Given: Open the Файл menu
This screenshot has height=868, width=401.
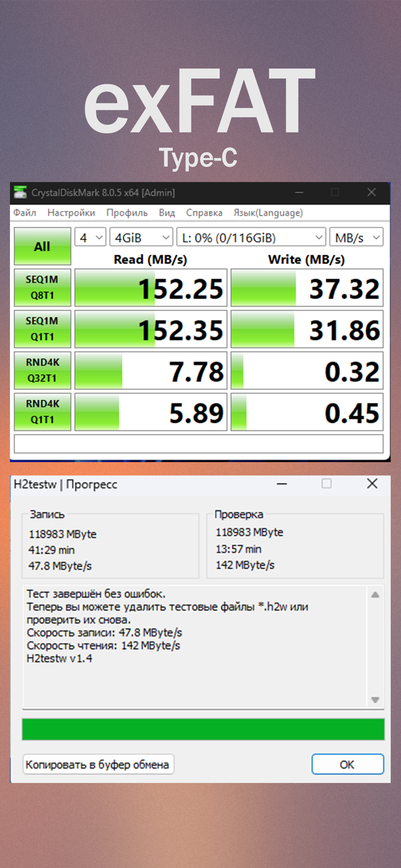Looking at the screenshot, I should coord(25,213).
